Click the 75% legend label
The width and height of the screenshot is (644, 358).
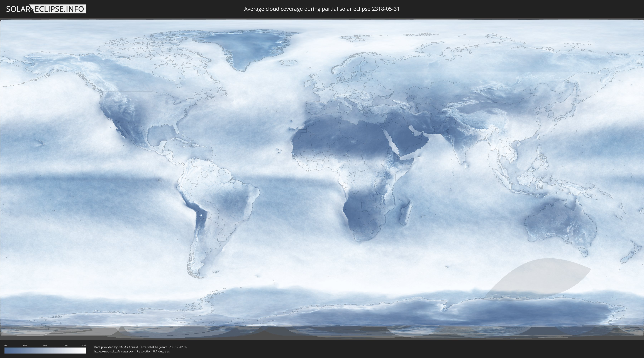[x=65, y=345]
